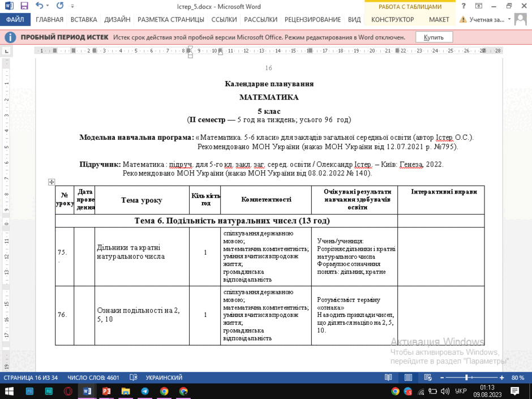
Task: Expand the account dropdown arrow
Action: [509, 19]
